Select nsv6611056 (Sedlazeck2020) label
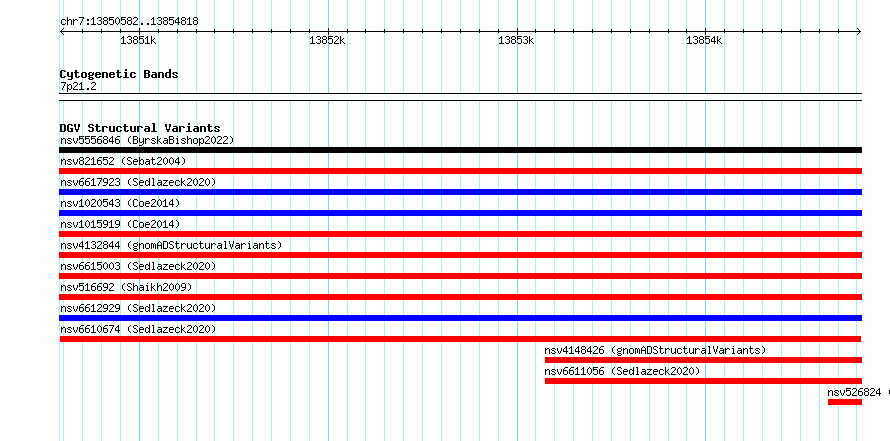Screen dimensions: 890x441 (622, 371)
